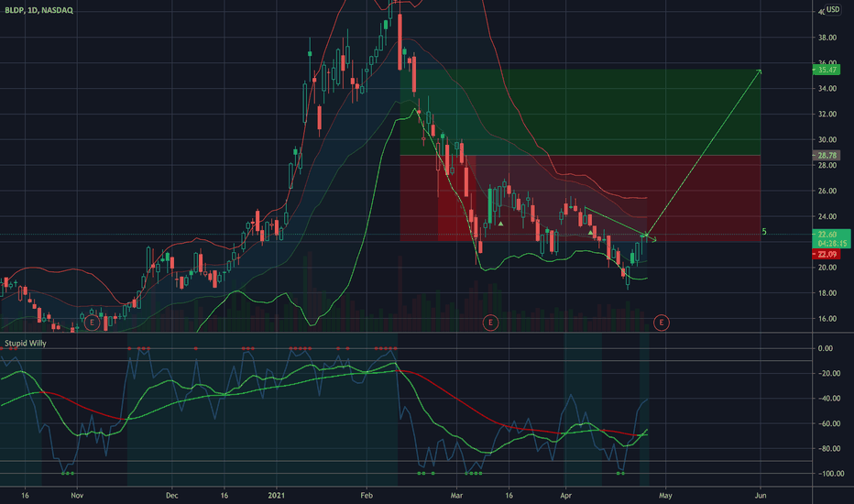Click the current price 22.60 label
This screenshot has width=854, height=504.
(x=827, y=235)
